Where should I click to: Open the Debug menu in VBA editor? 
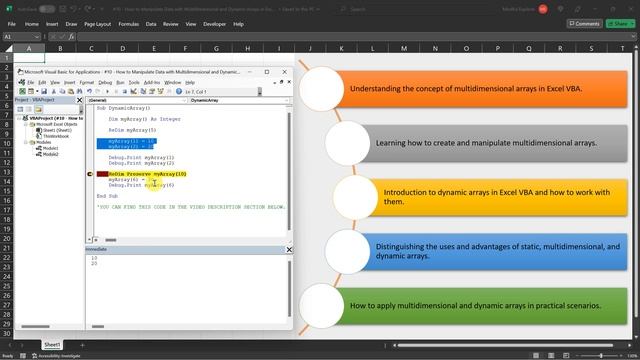click(105, 82)
